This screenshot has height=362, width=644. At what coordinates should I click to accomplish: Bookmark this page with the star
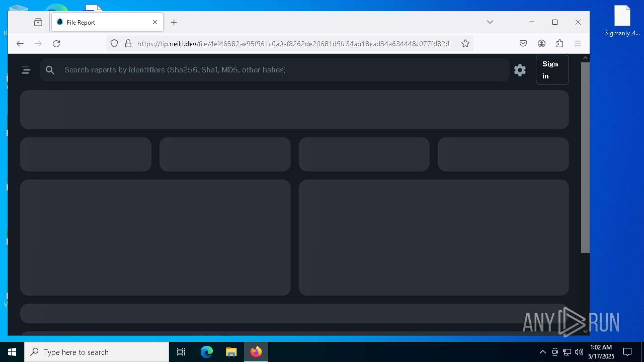click(x=465, y=44)
